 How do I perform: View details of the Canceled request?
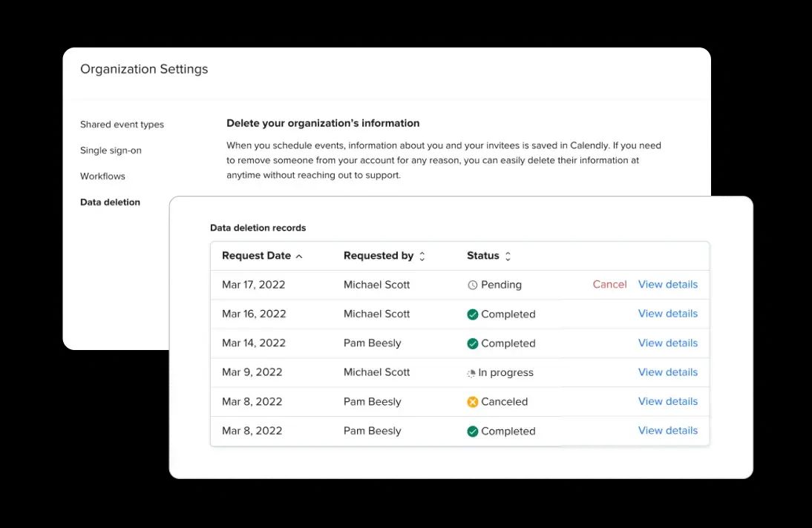[667, 401]
